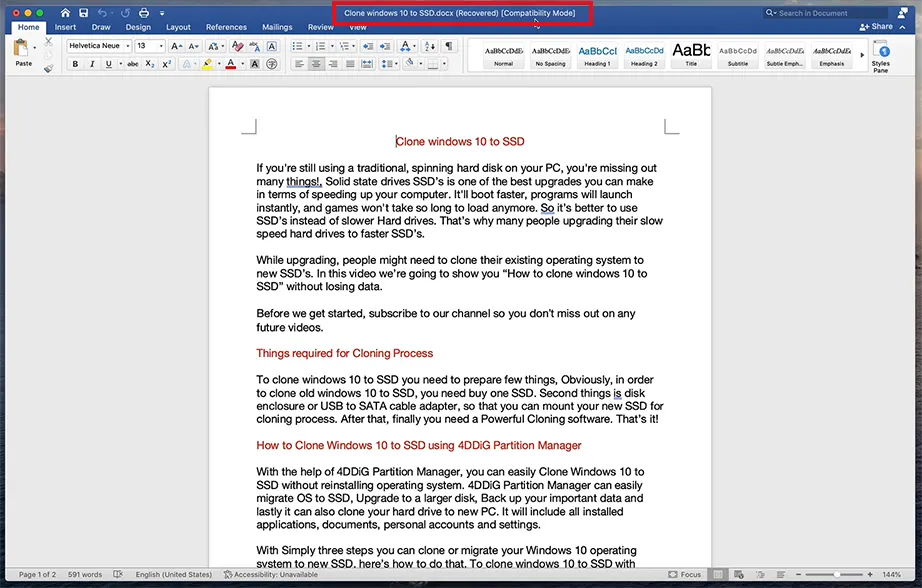922x588 pixels.
Task: Click the yellow text highlight color button
Action: pyautogui.click(x=206, y=64)
